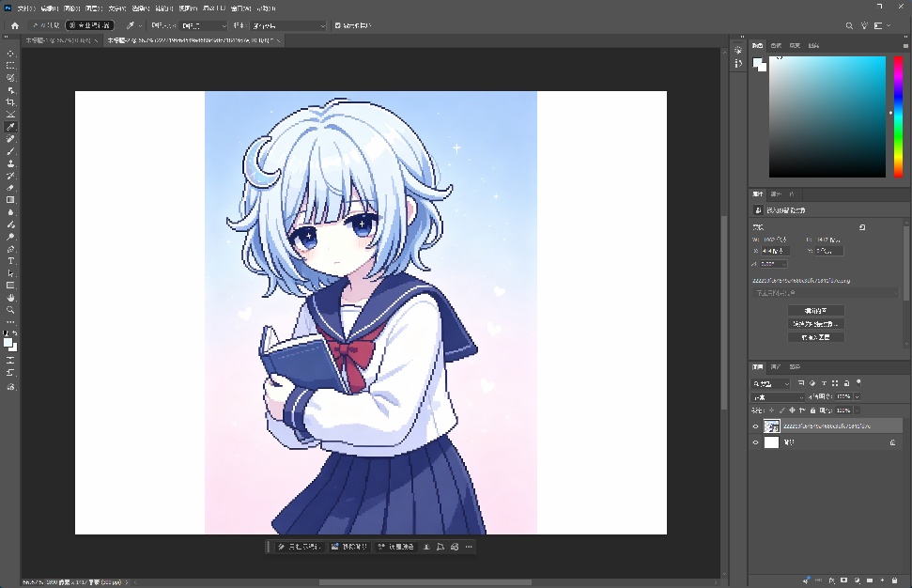Toggle the sample ring checkbox in options bar
This screenshot has width=912, height=588.
click(338, 25)
